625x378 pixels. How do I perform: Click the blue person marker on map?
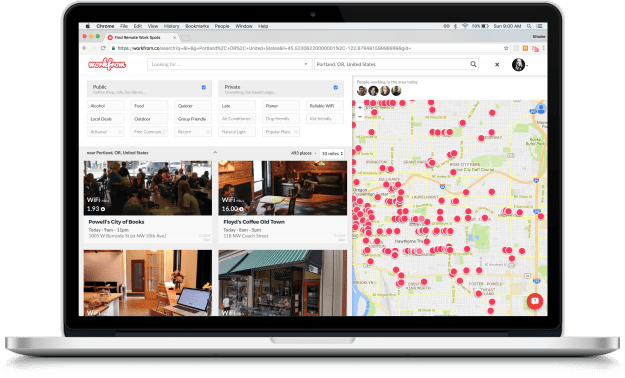[x=541, y=108]
